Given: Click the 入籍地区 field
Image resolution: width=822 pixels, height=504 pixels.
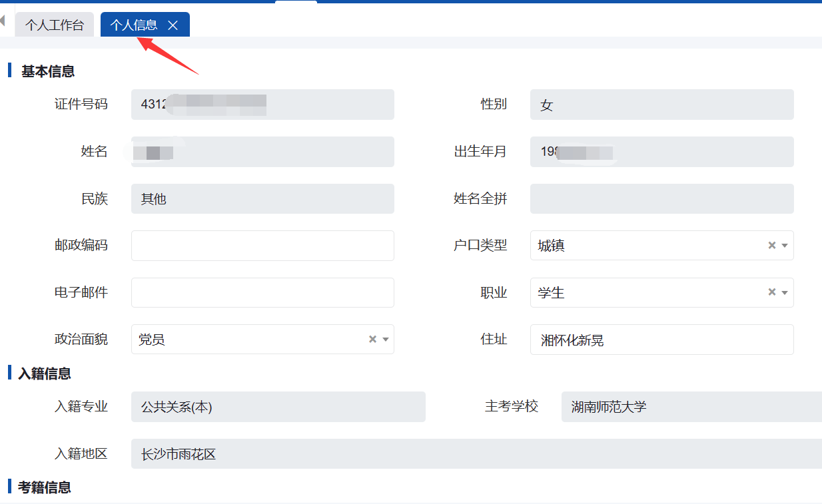Looking at the screenshot, I should (476, 453).
